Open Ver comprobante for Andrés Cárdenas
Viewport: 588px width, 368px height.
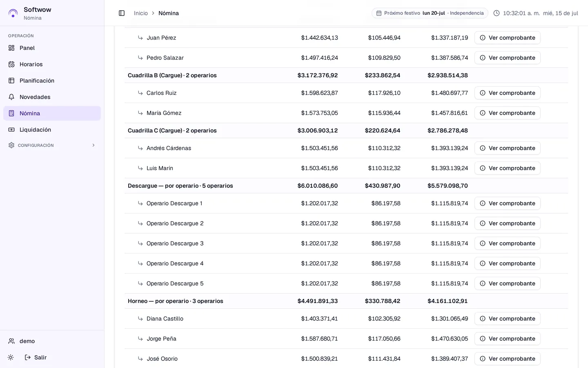pyautogui.click(x=508, y=148)
